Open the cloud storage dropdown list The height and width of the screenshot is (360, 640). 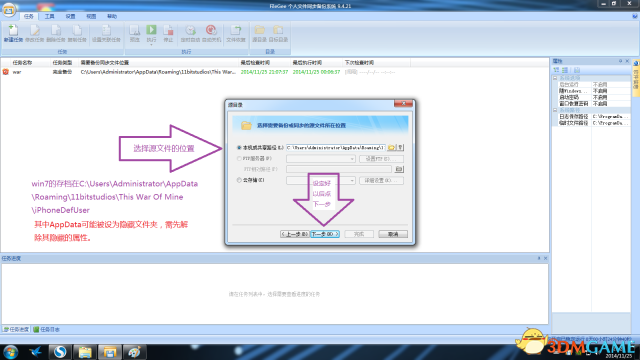click(352, 180)
